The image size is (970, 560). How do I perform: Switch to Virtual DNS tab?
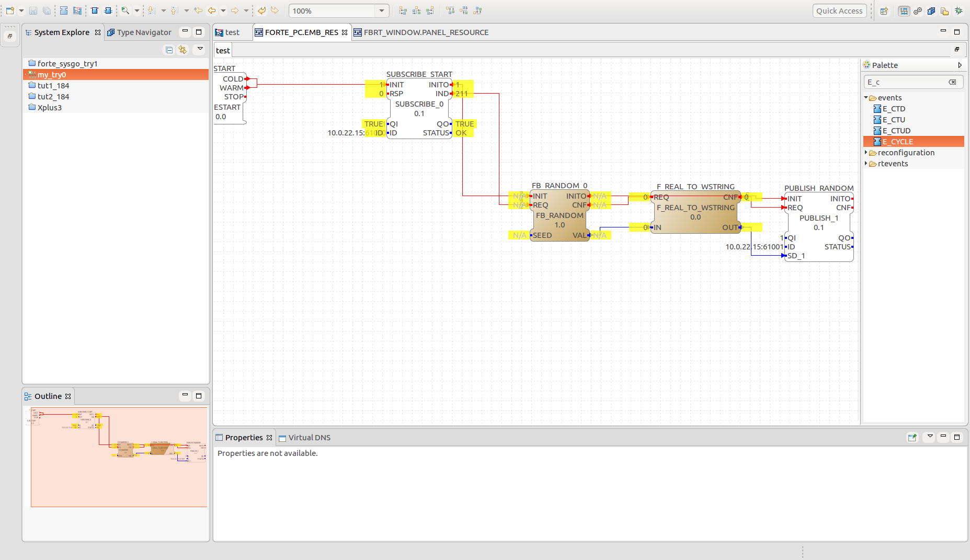click(304, 438)
